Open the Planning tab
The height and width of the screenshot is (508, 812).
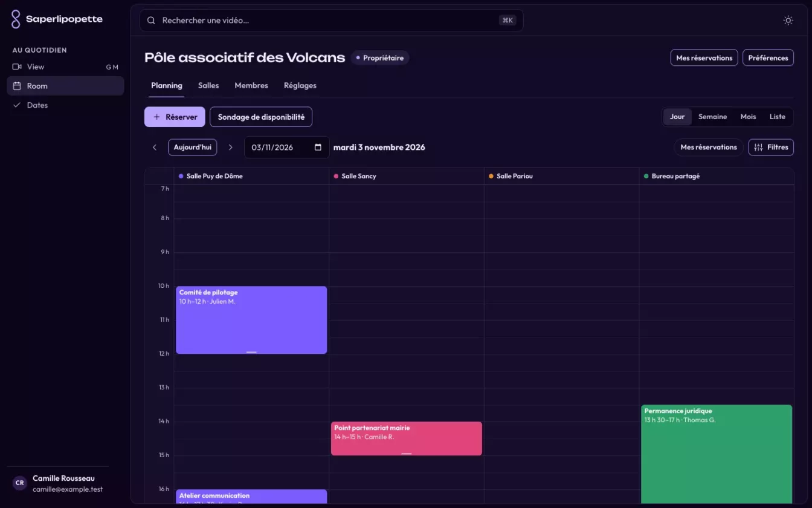[x=167, y=86]
